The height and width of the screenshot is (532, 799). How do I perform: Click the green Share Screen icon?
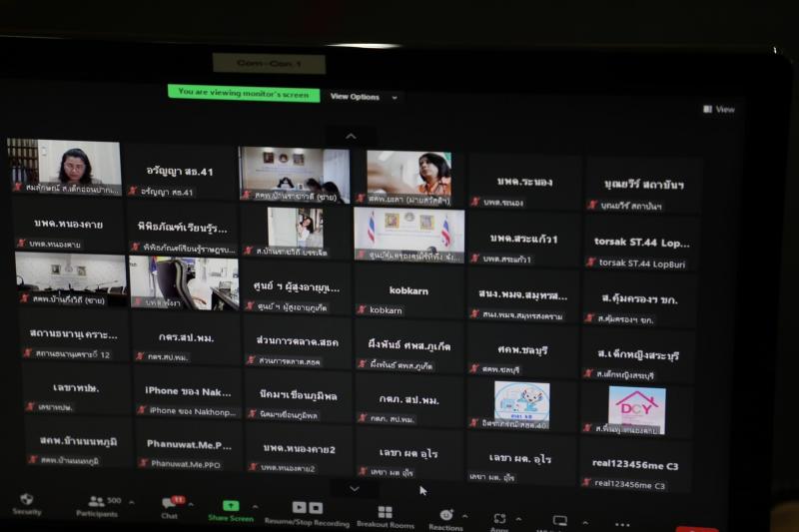(x=231, y=506)
